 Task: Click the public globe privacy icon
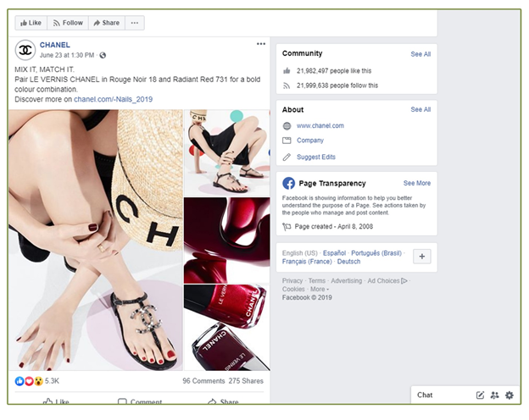[103, 55]
